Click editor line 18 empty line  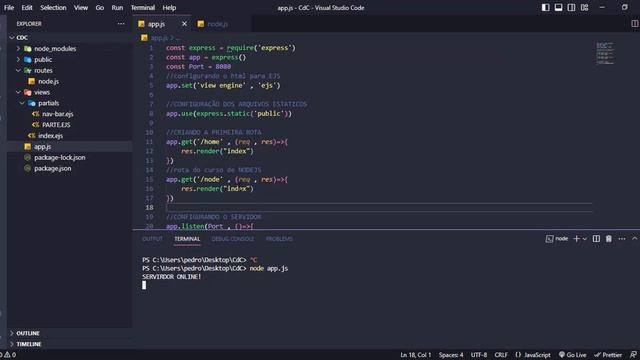pyautogui.click(x=379, y=207)
